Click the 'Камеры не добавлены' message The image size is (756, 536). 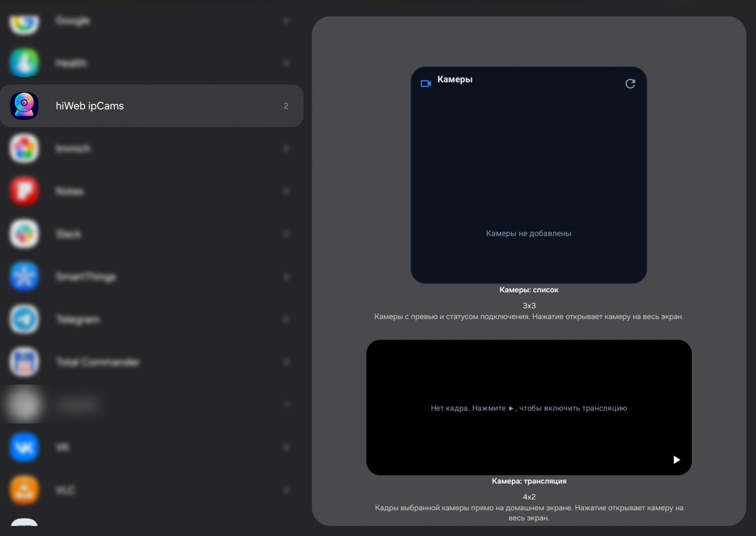click(529, 233)
